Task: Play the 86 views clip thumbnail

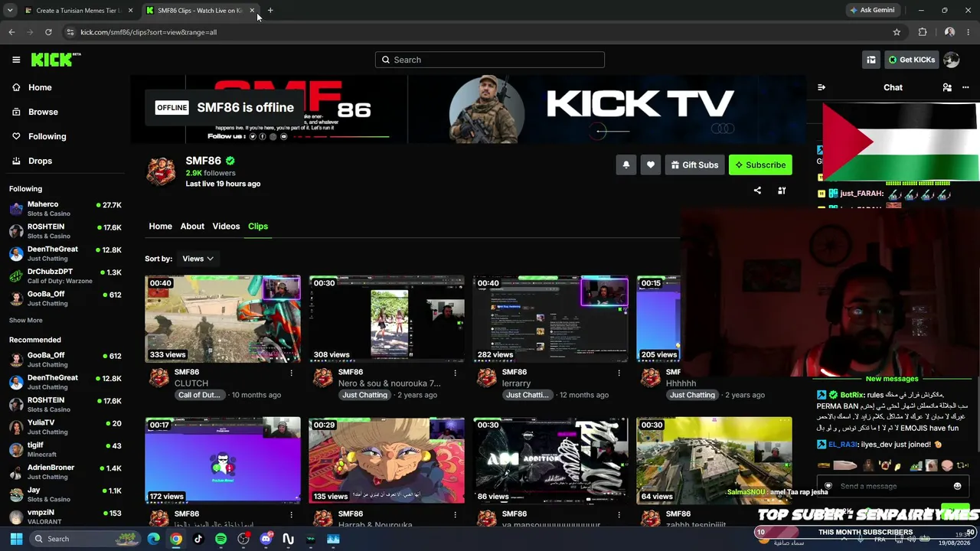Action: (550, 460)
